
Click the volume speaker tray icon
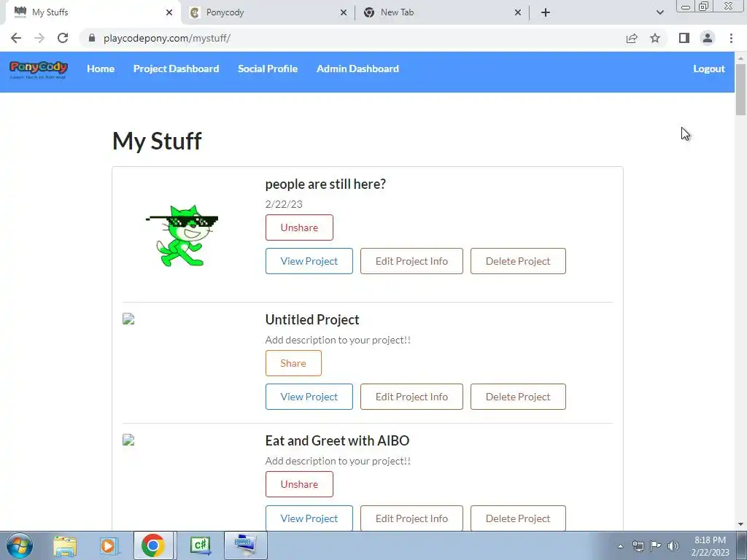(673, 546)
